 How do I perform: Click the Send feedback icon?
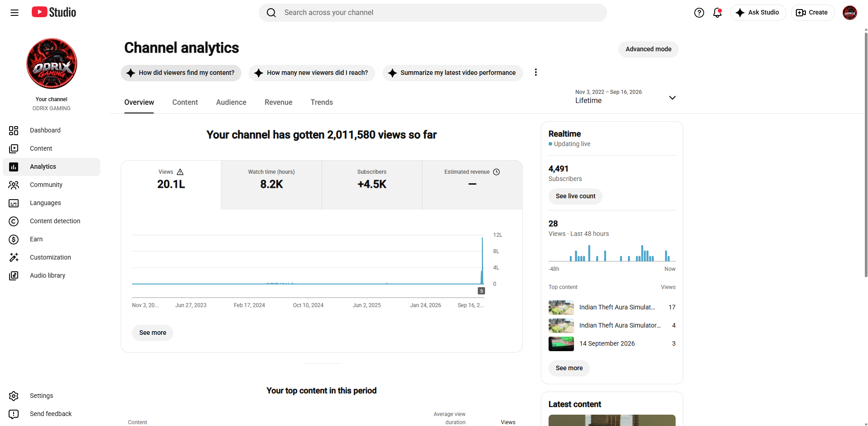pos(14,414)
